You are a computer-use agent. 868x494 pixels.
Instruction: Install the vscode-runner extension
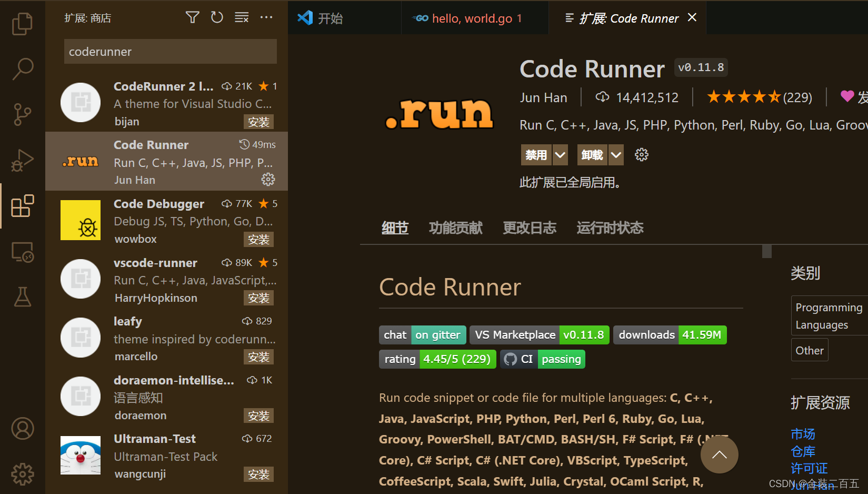[x=258, y=298]
